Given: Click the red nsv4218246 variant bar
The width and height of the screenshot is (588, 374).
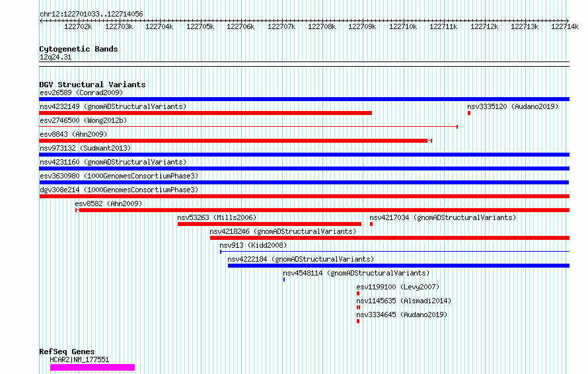Looking at the screenshot, I should pos(390,238).
